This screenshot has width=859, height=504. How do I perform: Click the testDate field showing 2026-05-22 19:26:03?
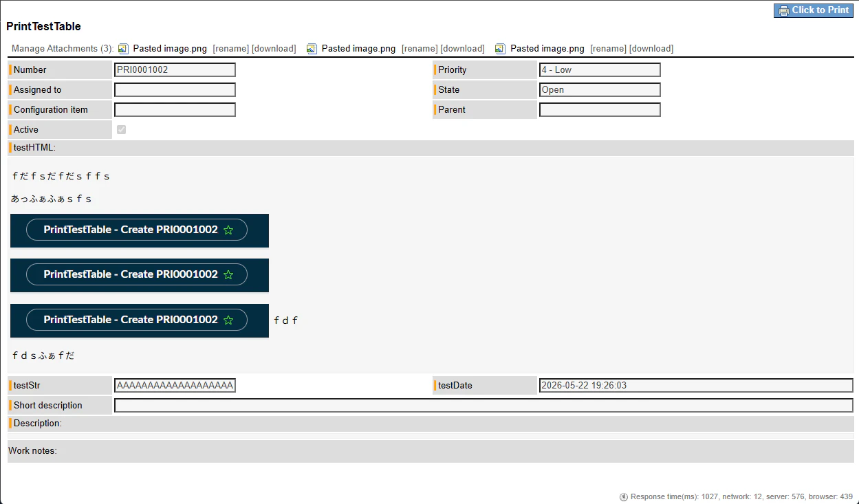click(x=696, y=385)
